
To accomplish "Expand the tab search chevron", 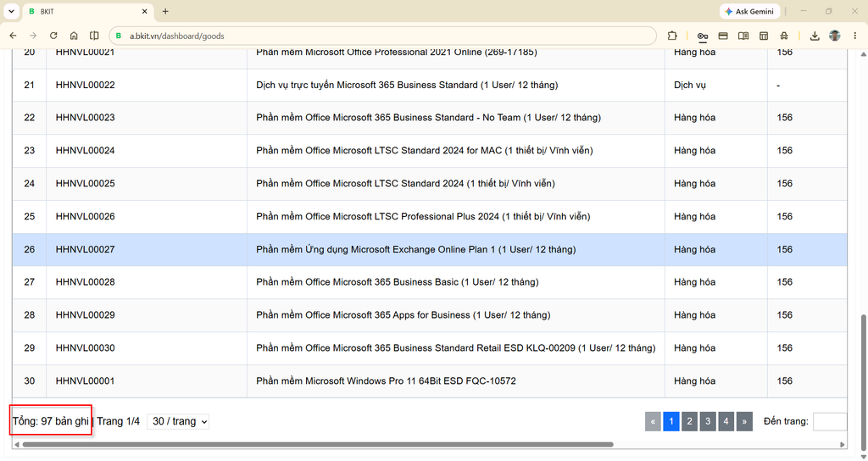I will click(x=11, y=11).
